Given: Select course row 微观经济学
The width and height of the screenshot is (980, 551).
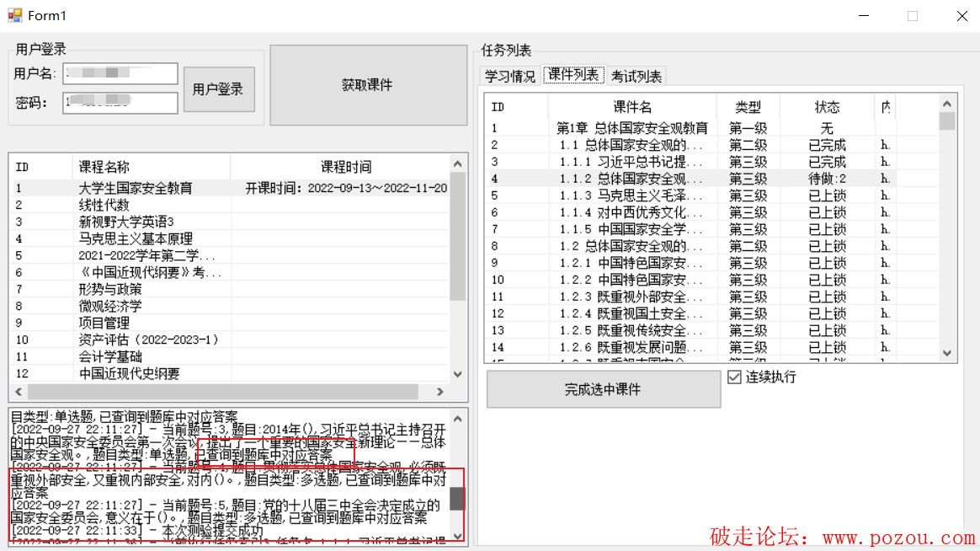Looking at the screenshot, I should click(231, 306).
